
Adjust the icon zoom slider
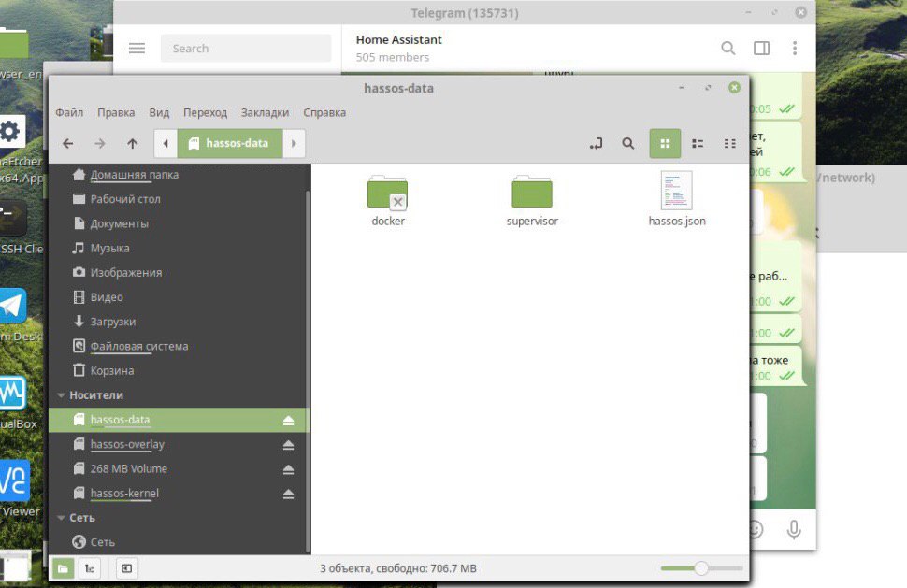[701, 568]
